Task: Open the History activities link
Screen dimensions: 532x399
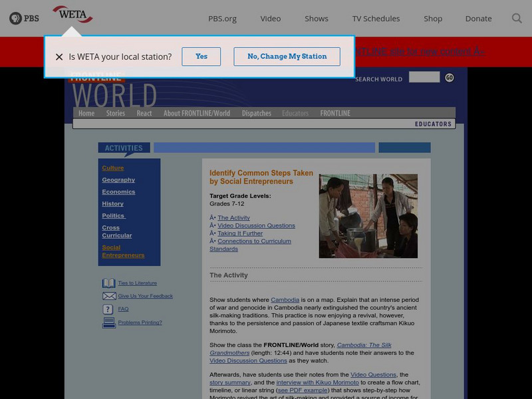Action: [112, 203]
